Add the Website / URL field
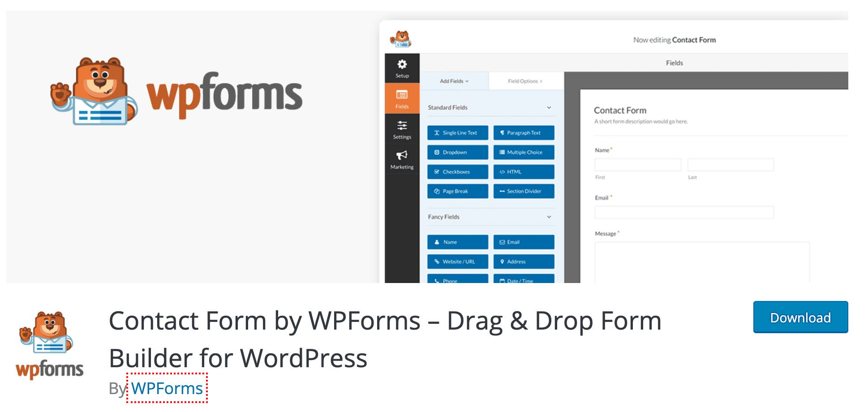 click(458, 262)
